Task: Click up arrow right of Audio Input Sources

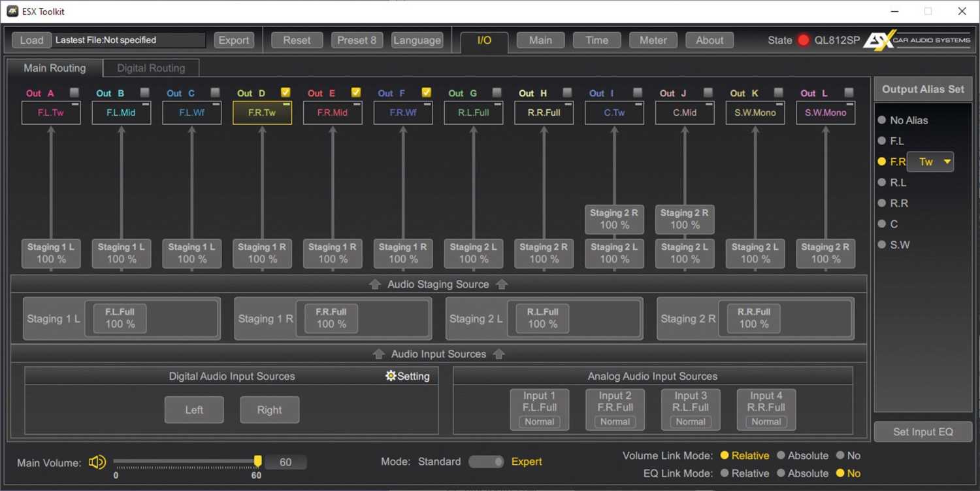Action: point(499,354)
